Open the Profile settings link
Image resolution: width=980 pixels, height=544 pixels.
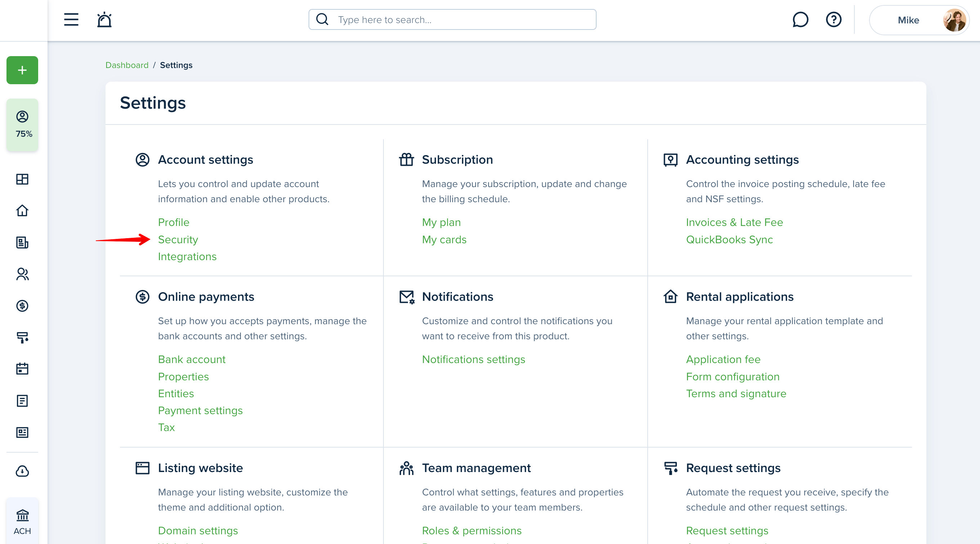(x=174, y=222)
